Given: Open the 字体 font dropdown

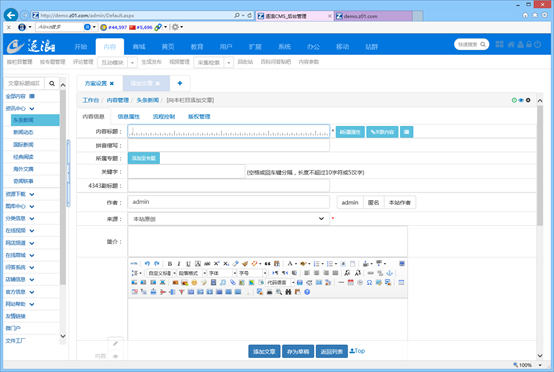Looking at the screenshot, I should pyautogui.click(x=222, y=273).
